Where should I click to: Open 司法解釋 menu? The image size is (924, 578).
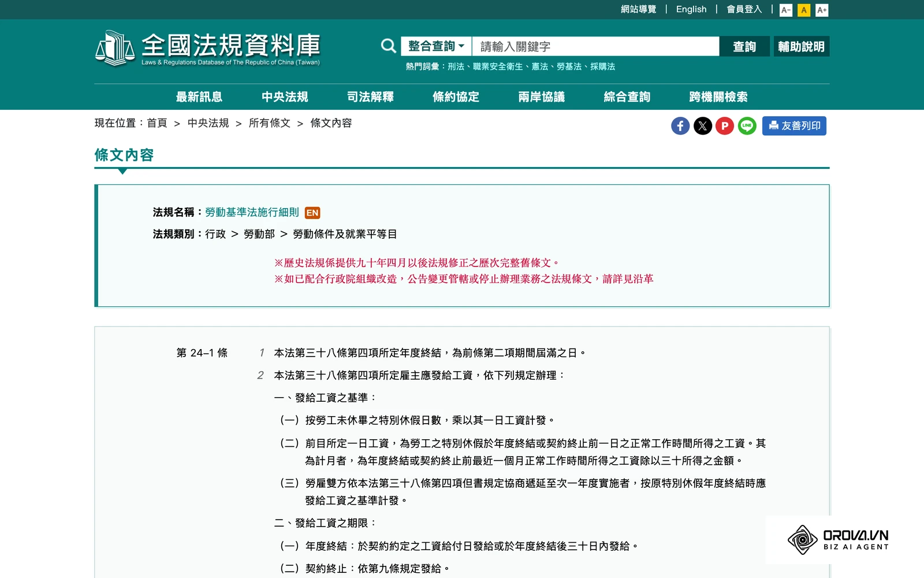point(370,97)
